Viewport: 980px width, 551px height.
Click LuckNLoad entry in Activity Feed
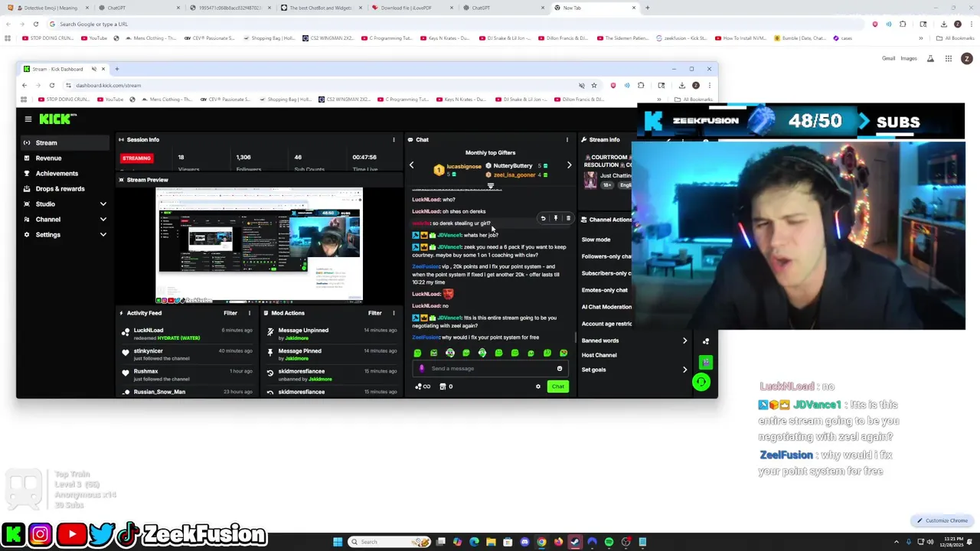coord(188,334)
